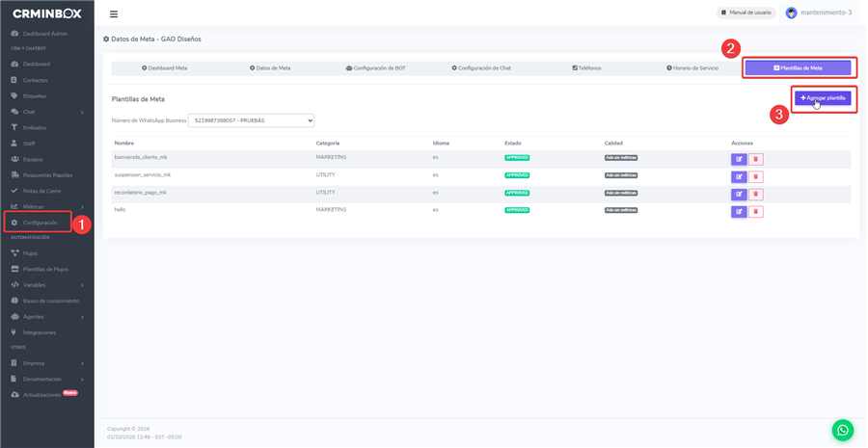Switch to the Datos de Meta tab
868x448 pixels.
coord(270,68)
